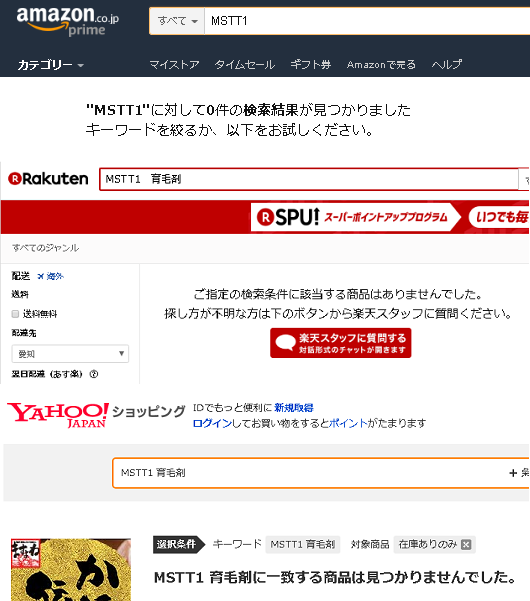Click the ログイン link
Image resolution: width=530 pixels, height=601 pixels.
(212, 423)
